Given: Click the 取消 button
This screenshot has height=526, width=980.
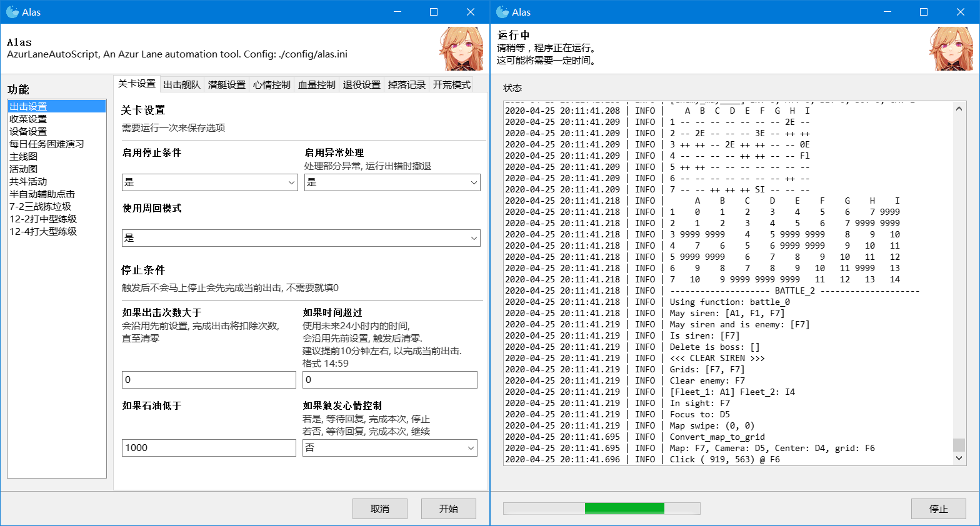Looking at the screenshot, I should click(x=379, y=509).
